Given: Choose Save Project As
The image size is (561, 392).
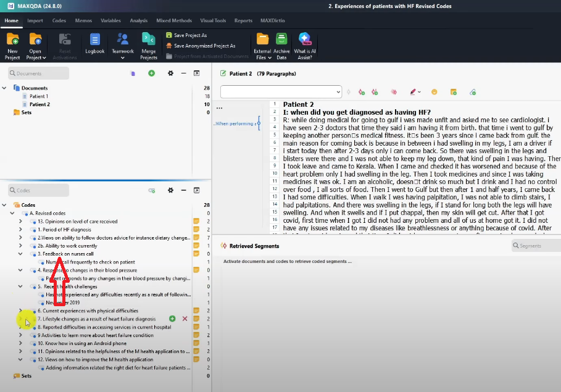Looking at the screenshot, I should click(186, 35).
